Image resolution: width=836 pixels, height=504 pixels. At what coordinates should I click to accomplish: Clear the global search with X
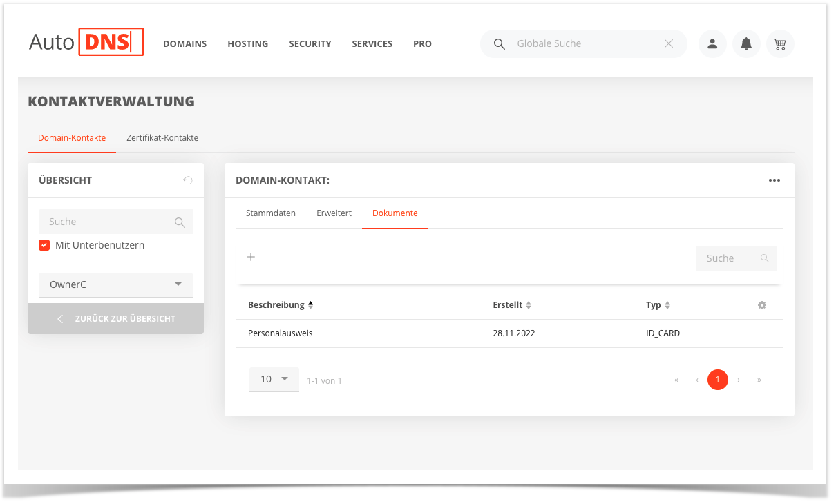click(x=669, y=43)
